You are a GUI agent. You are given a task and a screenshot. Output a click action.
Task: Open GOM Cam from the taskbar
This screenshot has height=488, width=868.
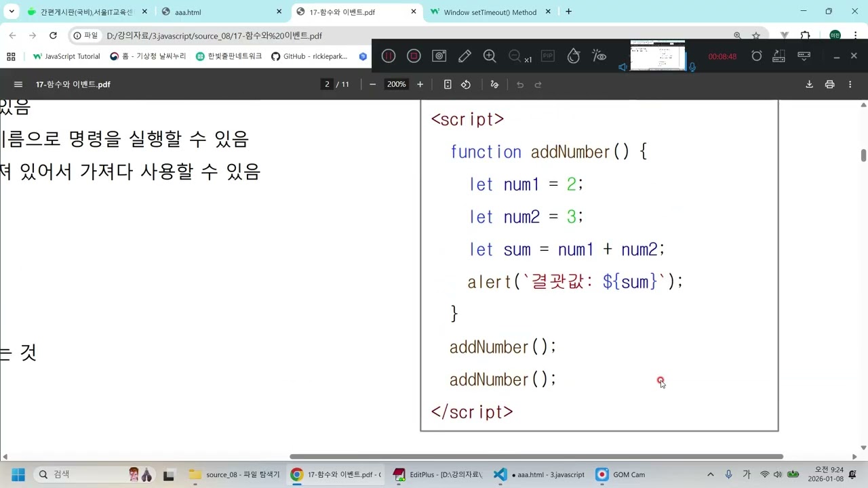[620, 474]
